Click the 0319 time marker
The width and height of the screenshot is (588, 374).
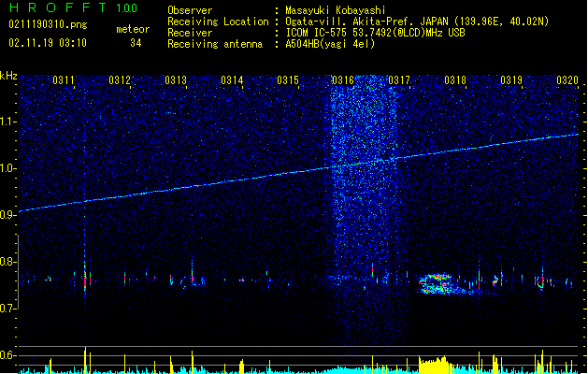click(511, 80)
